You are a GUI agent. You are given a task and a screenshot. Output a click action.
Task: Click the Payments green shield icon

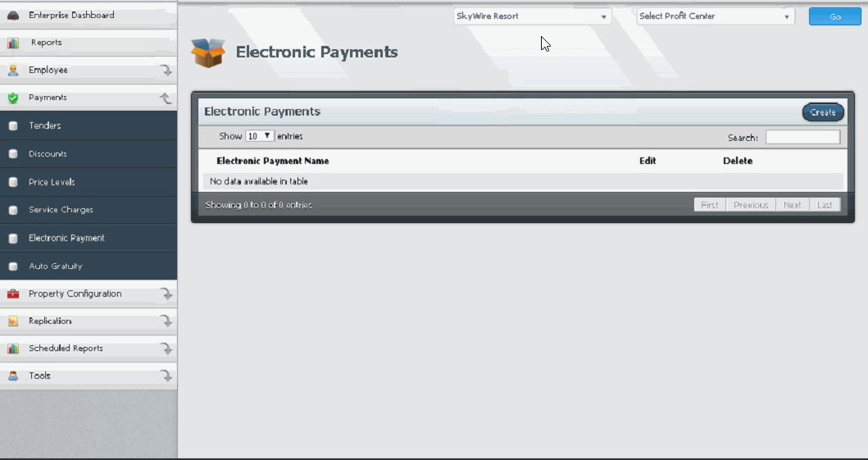[x=13, y=98]
